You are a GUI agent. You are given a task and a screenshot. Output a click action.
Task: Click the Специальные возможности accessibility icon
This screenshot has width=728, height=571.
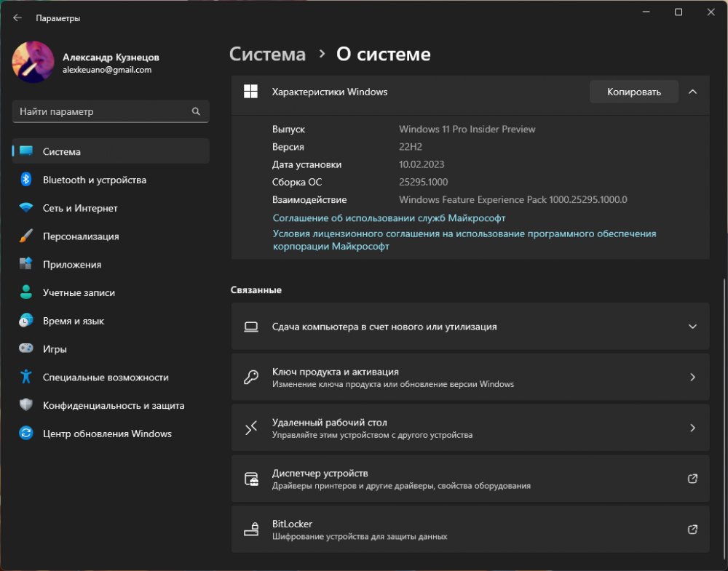(26, 377)
